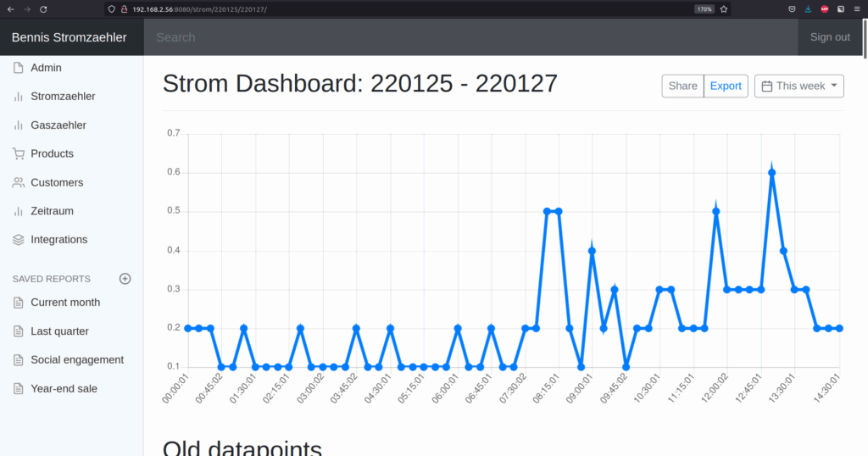Open the browser hamburger menu
The height and width of the screenshot is (456, 868).
click(858, 8)
